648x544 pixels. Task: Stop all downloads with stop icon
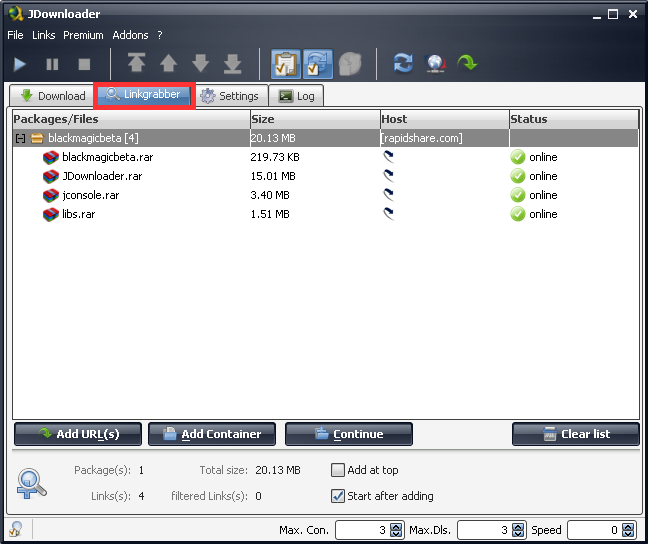84,64
